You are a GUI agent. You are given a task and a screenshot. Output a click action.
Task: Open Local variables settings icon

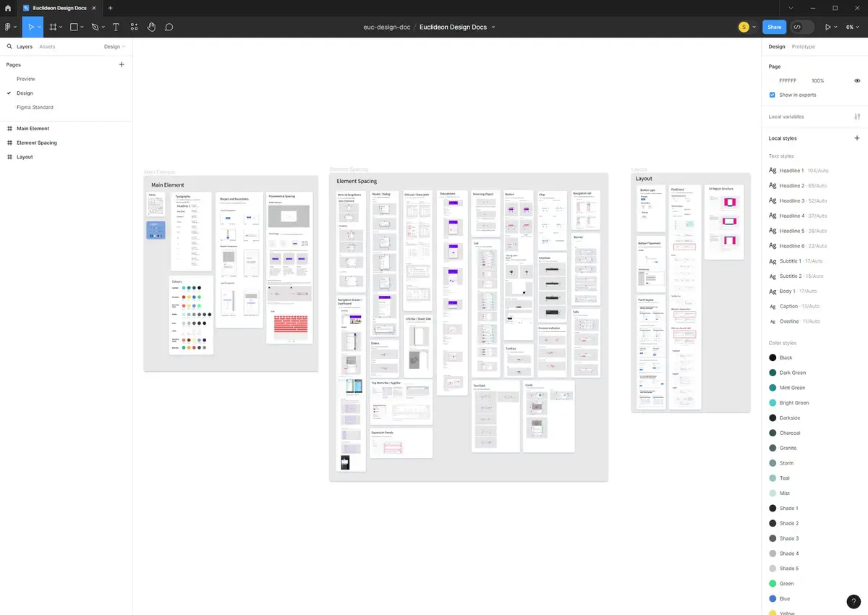857,116
